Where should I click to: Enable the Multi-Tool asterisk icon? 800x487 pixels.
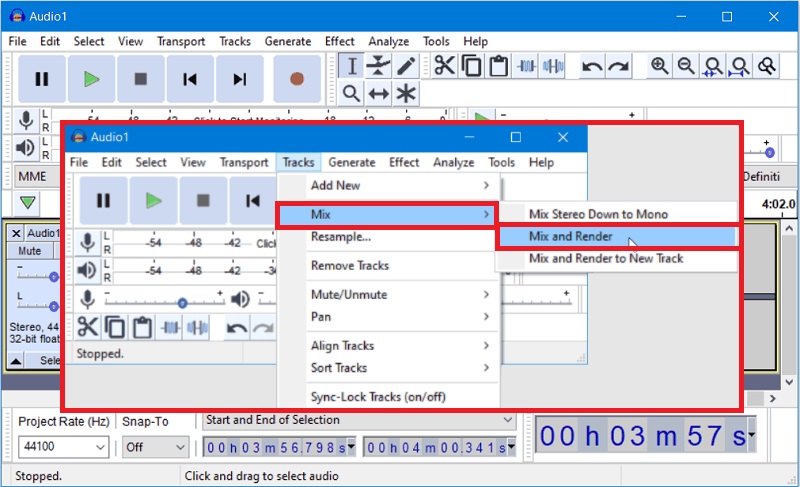(x=406, y=94)
